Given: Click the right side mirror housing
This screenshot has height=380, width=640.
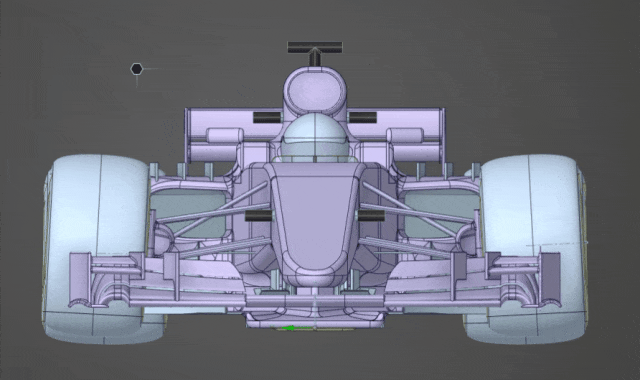Looking at the screenshot, I should click(405, 136).
